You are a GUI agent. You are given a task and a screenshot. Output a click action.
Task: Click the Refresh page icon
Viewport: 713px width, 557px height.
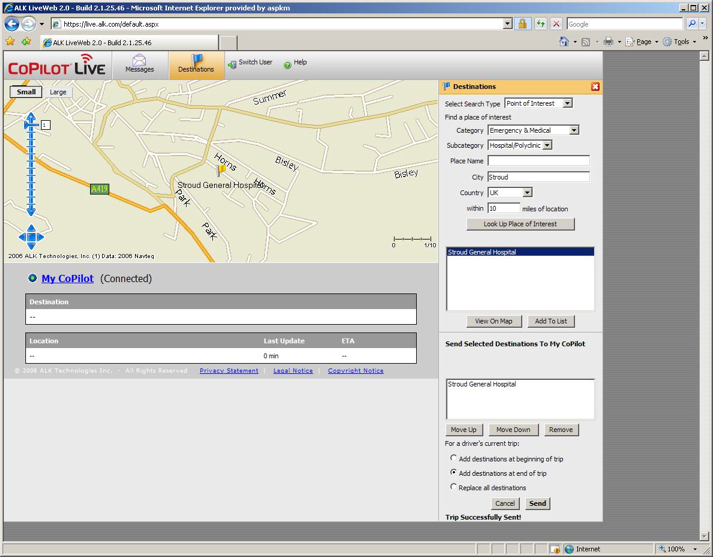click(540, 24)
